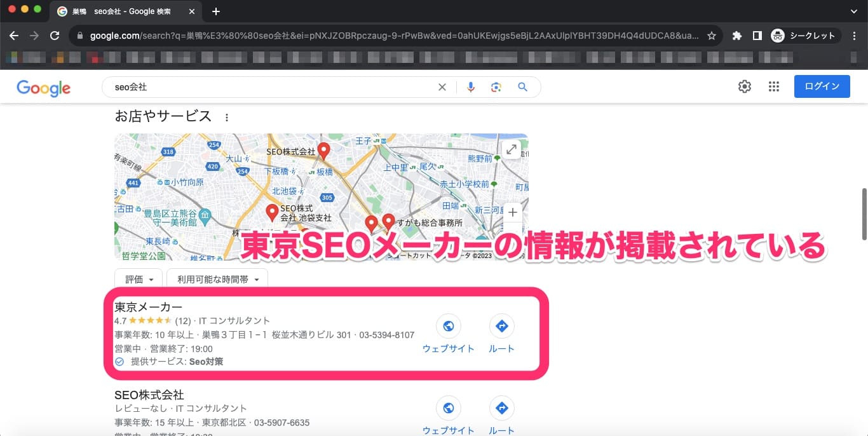Open the Chrome extensions puzzle icon
The width and height of the screenshot is (868, 436).
(737, 36)
